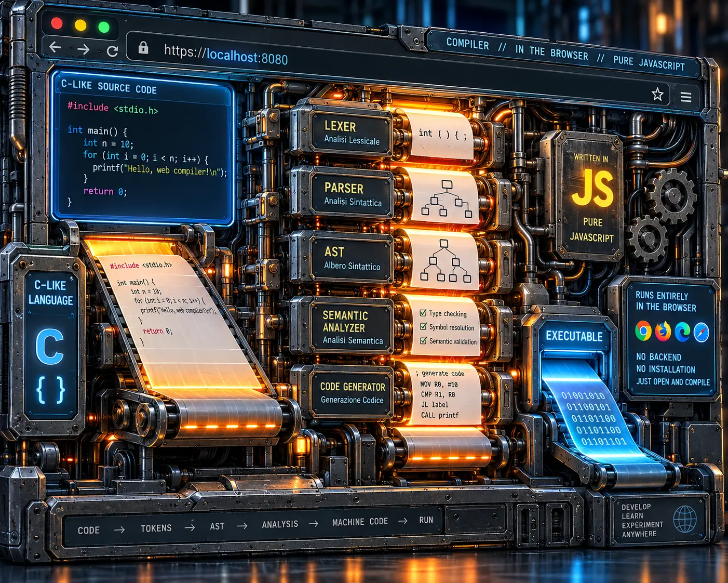Viewport: 728px width, 583px height.
Task: Click the "EXPERIMENT" text near the globe
Action: pyautogui.click(x=642, y=525)
